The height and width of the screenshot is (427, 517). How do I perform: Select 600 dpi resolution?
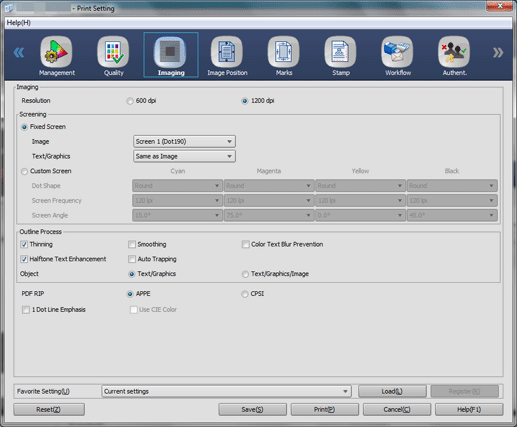pyautogui.click(x=130, y=101)
